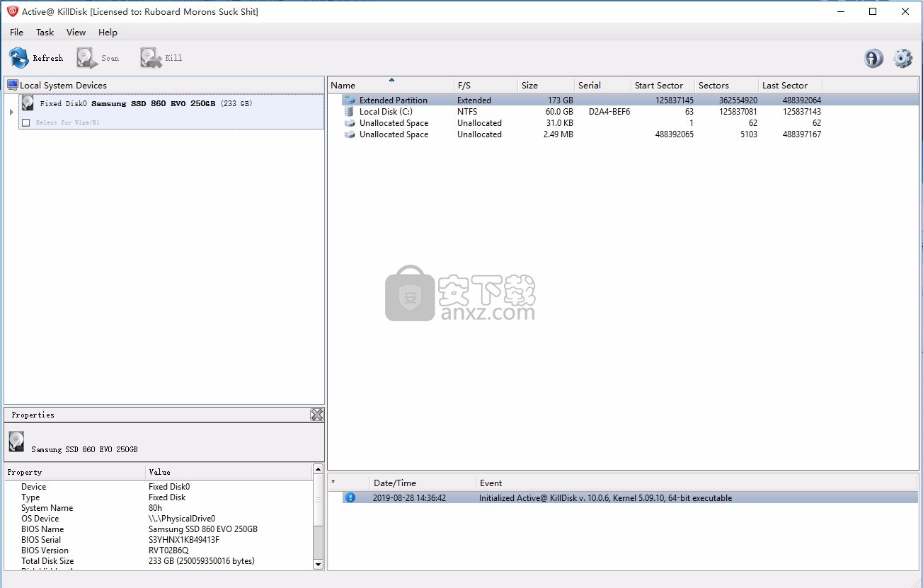Click the \\.\PhysicalDrive0 value
Viewport: 923px width, 588px height.
point(182,519)
